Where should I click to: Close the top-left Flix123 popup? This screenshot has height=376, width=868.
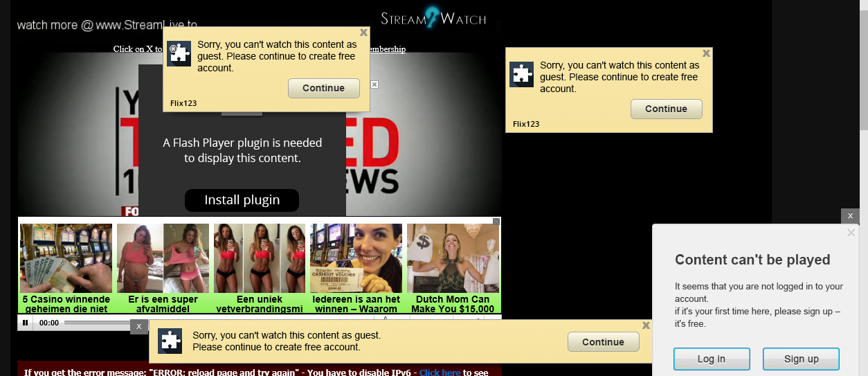pyautogui.click(x=363, y=32)
